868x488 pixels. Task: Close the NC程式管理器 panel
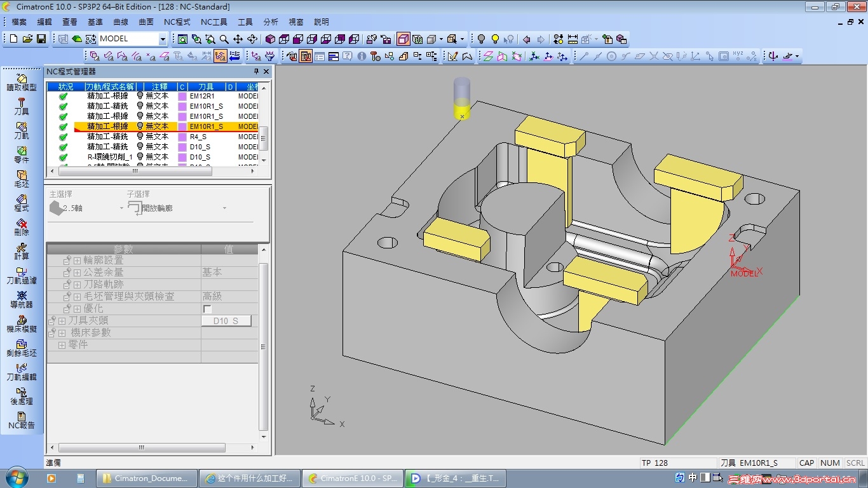pos(267,72)
